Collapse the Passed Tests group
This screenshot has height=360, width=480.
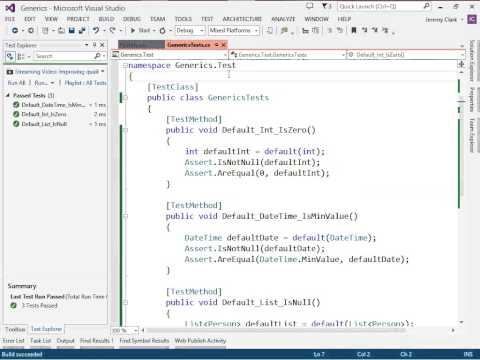(x=8, y=96)
